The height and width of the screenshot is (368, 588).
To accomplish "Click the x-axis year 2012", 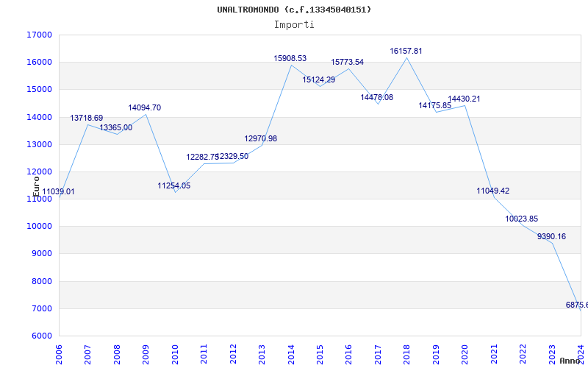I will tap(233, 354).
